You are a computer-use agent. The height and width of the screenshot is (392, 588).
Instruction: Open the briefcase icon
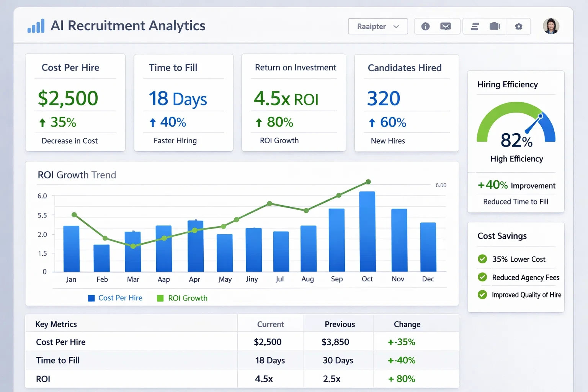(x=495, y=26)
